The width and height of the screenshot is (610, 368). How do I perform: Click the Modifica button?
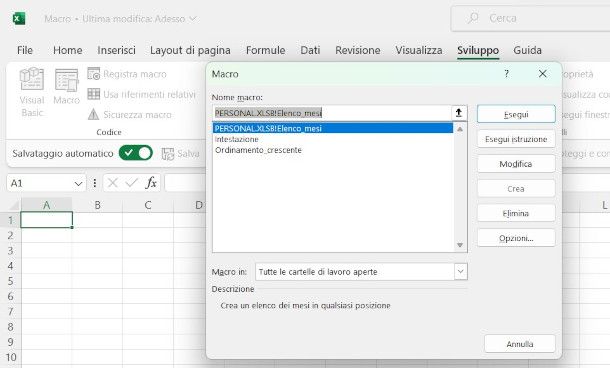pos(516,164)
